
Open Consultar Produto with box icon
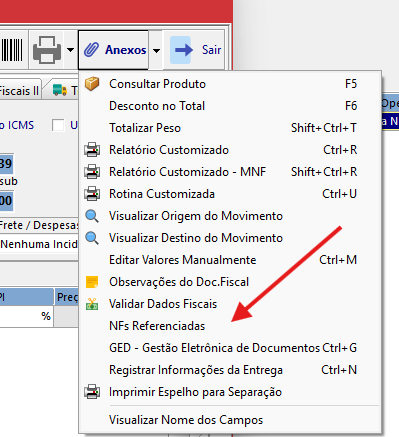click(x=92, y=84)
